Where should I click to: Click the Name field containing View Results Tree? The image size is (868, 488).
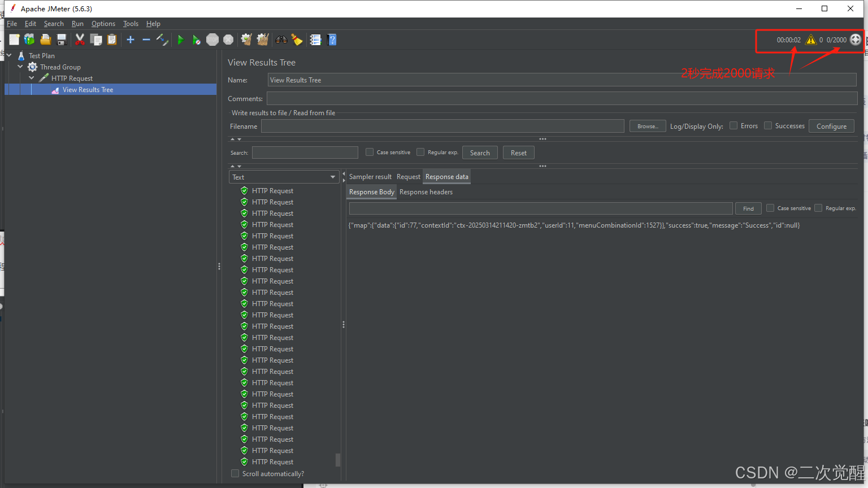pos(562,80)
